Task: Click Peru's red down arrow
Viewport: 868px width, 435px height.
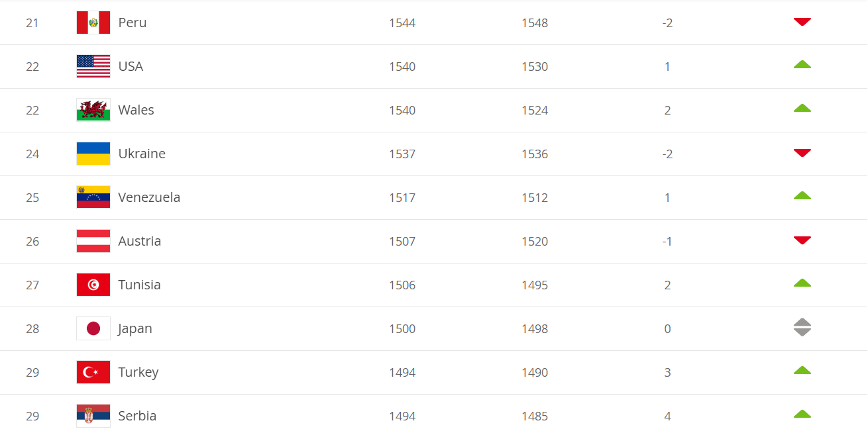Action: [x=802, y=22]
